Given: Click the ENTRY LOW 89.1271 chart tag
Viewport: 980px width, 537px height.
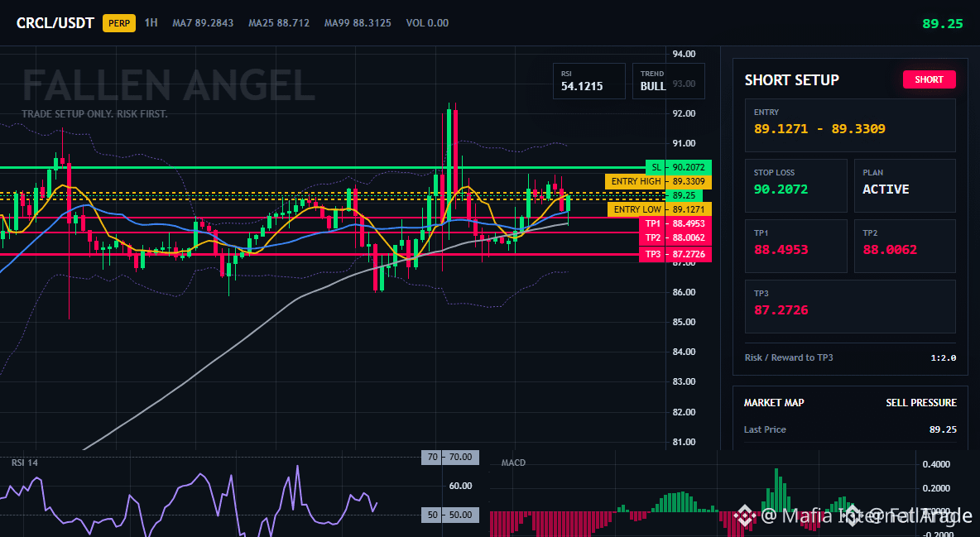Looking at the screenshot, I should point(660,209).
